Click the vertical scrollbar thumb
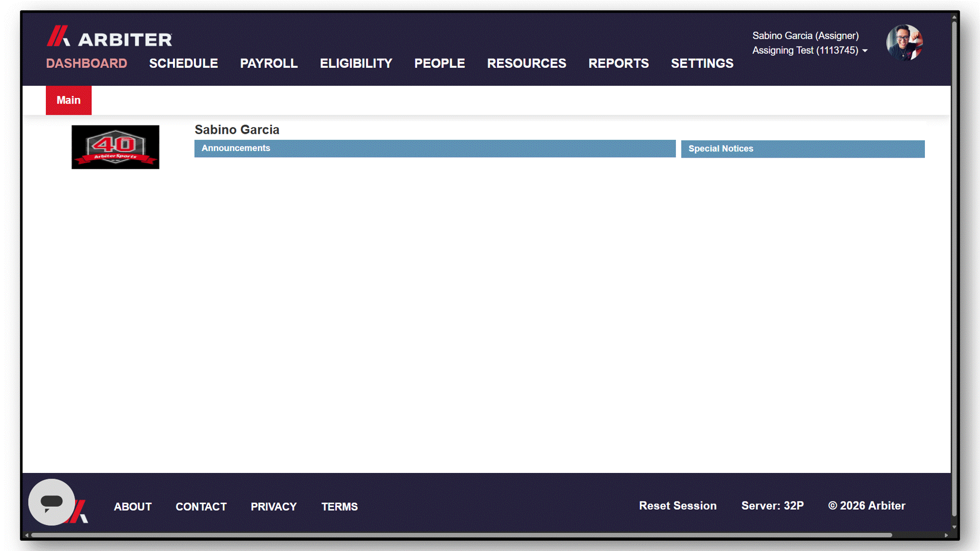The height and width of the screenshot is (551, 980). [x=954, y=268]
